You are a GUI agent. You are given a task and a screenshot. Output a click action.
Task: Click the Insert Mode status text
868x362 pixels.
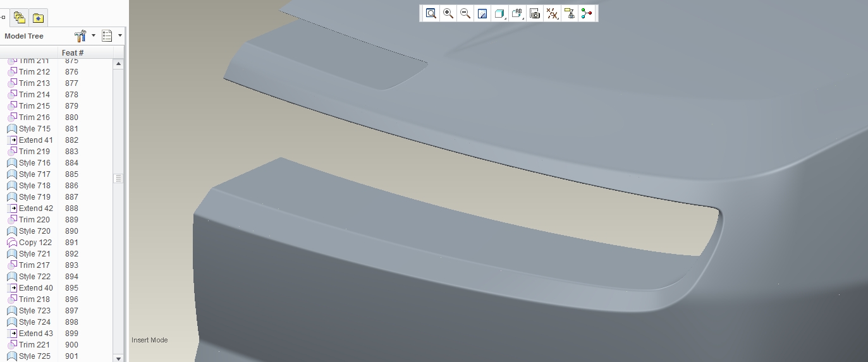[150, 340]
